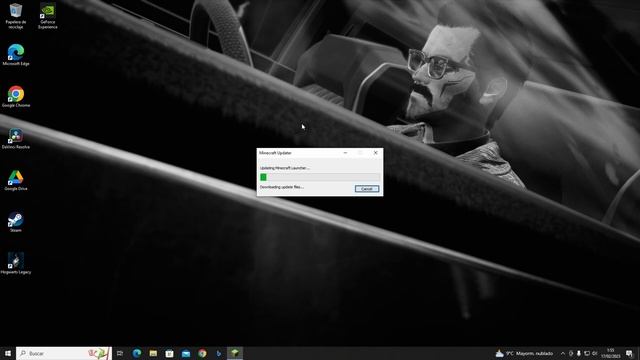640x360 pixels.
Task: Open the Windows Start menu
Action: point(8,353)
